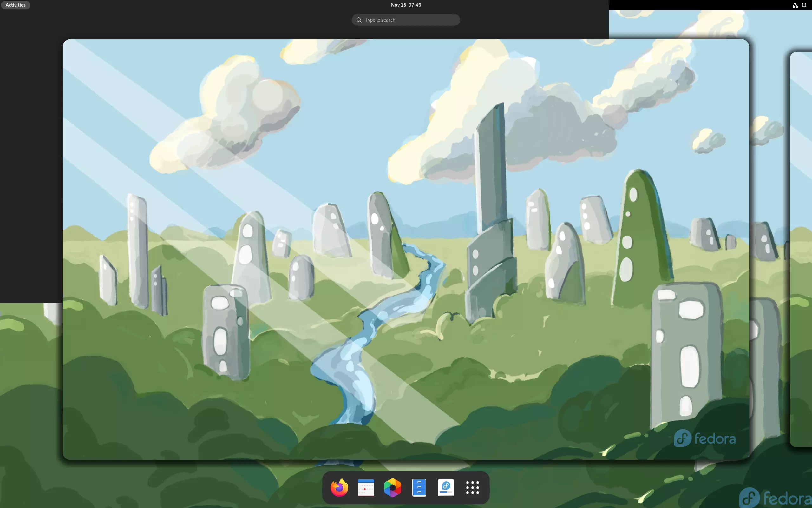This screenshot has height=508, width=812.
Task: Open the clock menu showing Nov 15 07:46
Action: 406,5
